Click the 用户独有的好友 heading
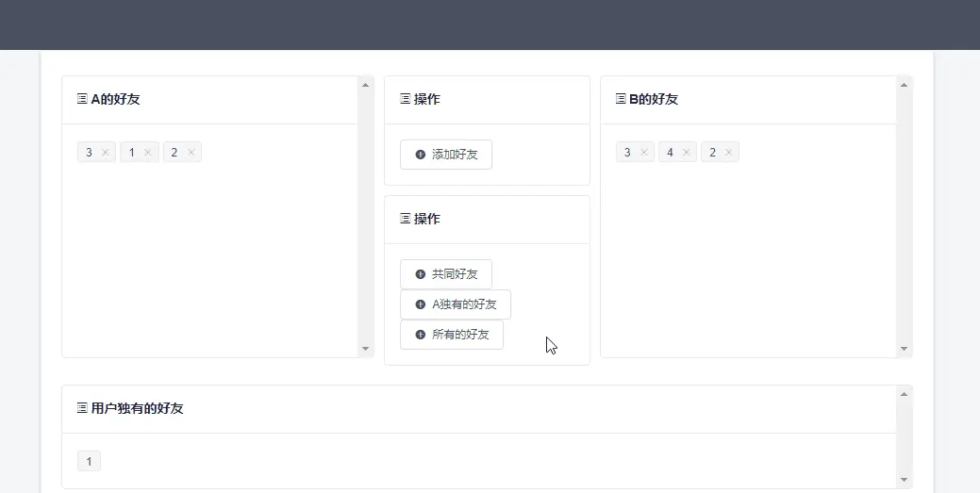 point(137,408)
